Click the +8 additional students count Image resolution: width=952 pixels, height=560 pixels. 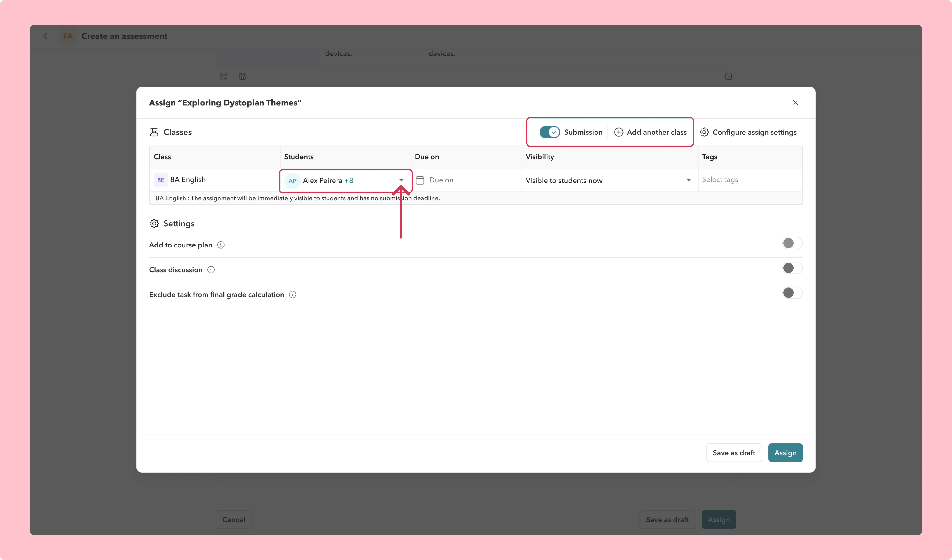349,181
